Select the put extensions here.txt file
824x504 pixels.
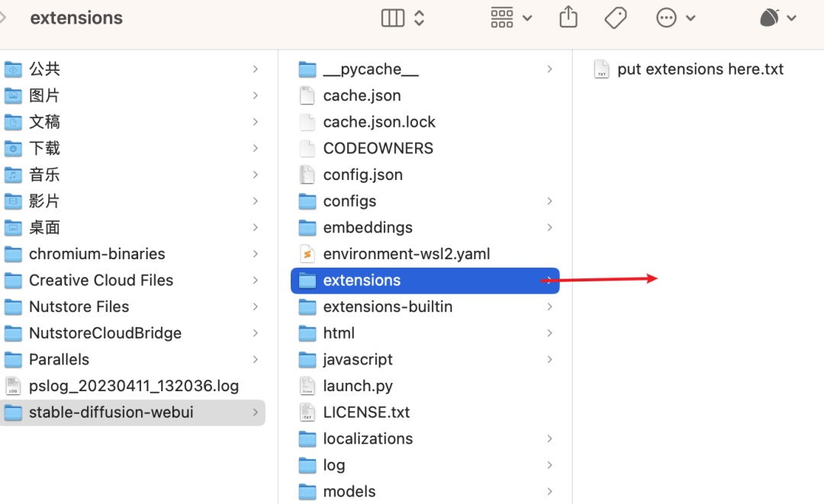[700, 69]
